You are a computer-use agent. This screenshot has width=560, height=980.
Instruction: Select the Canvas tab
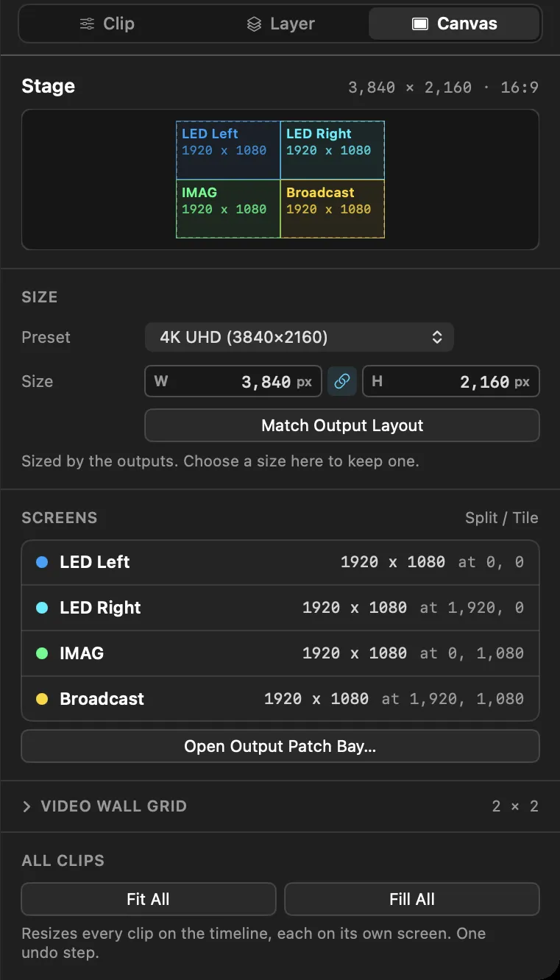click(454, 24)
